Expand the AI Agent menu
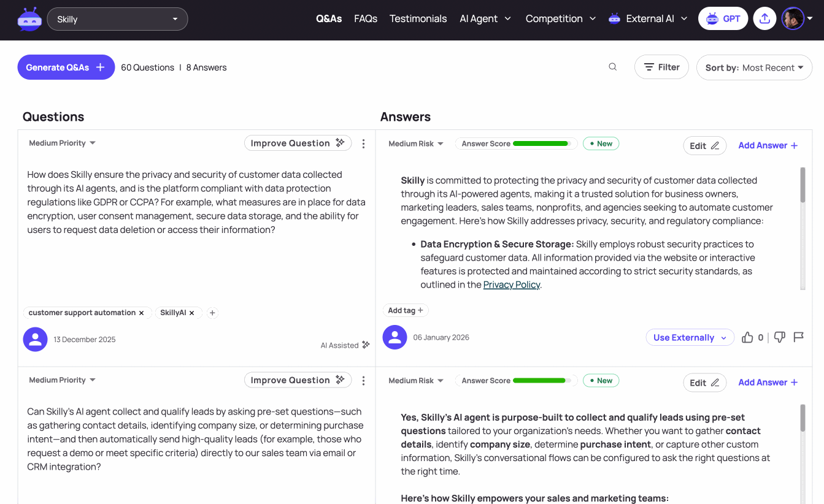The height and width of the screenshot is (504, 824). pyautogui.click(x=485, y=18)
